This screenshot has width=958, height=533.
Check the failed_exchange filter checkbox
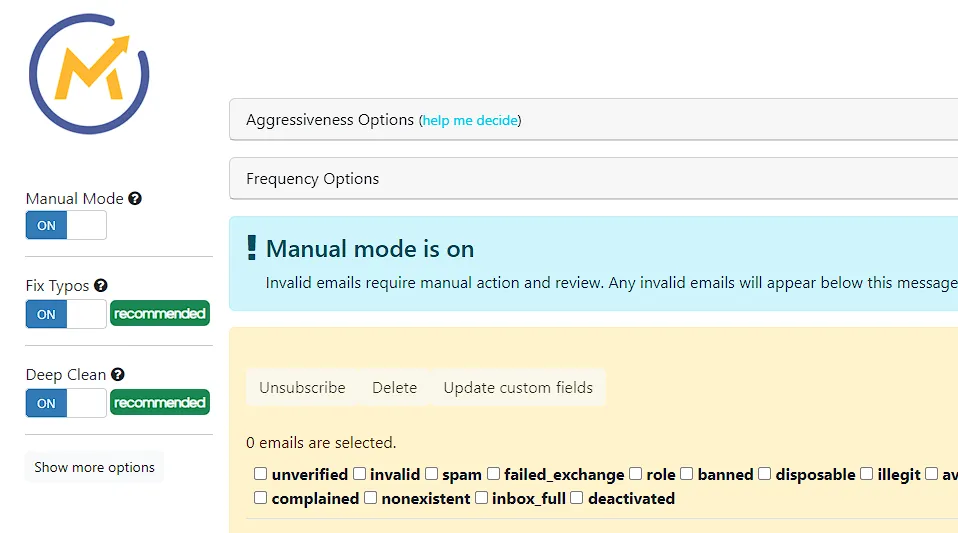point(493,474)
